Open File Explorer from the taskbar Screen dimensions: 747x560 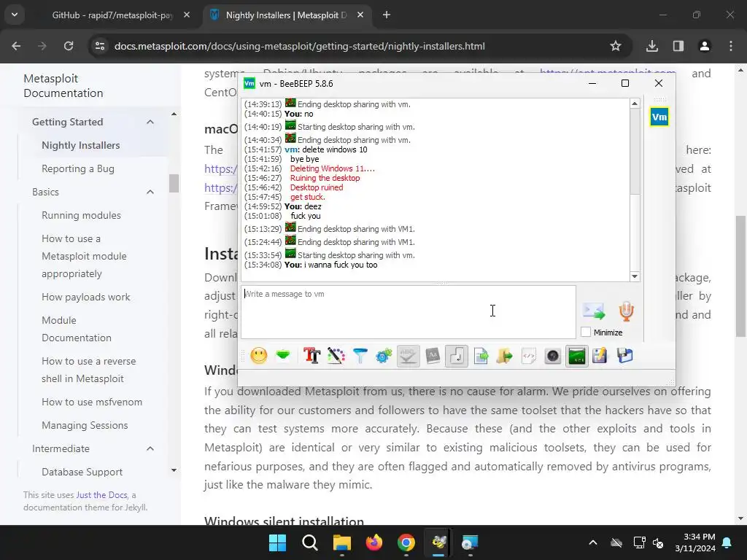(341, 542)
